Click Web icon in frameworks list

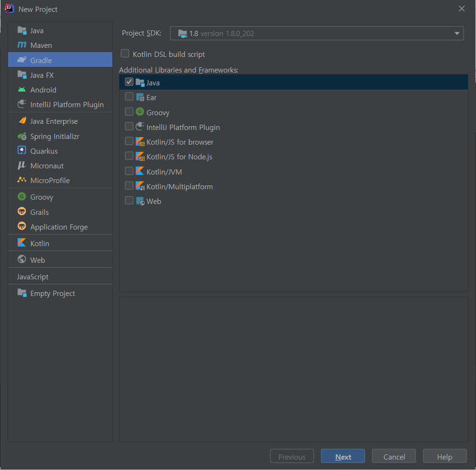pyautogui.click(x=140, y=201)
